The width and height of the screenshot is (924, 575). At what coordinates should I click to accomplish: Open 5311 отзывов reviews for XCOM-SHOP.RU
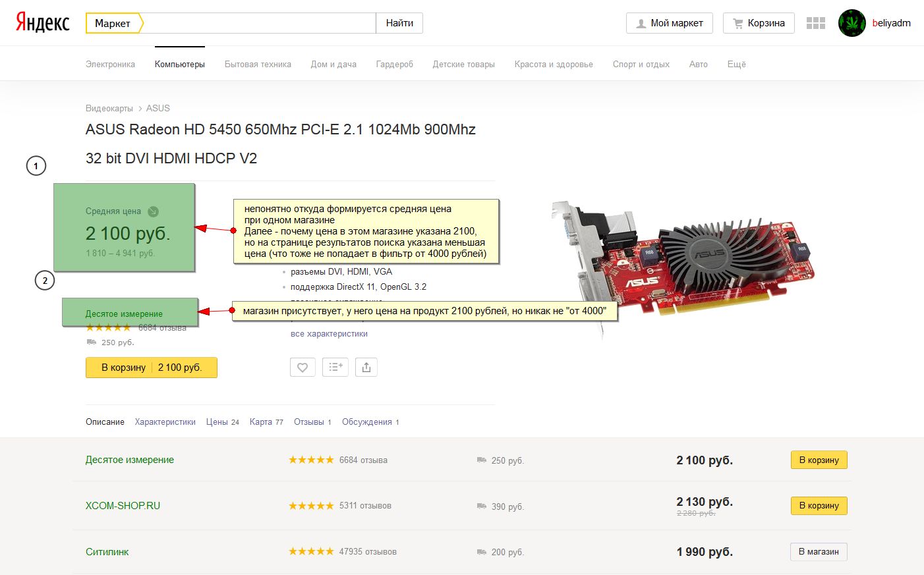click(x=365, y=506)
